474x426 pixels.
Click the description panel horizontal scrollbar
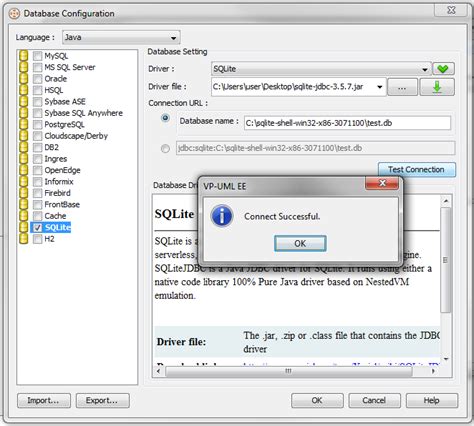coord(289,371)
